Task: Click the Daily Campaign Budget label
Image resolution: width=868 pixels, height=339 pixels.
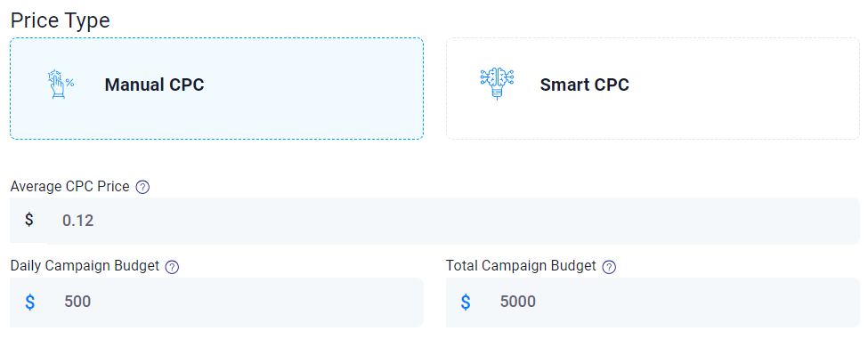Action: (85, 266)
